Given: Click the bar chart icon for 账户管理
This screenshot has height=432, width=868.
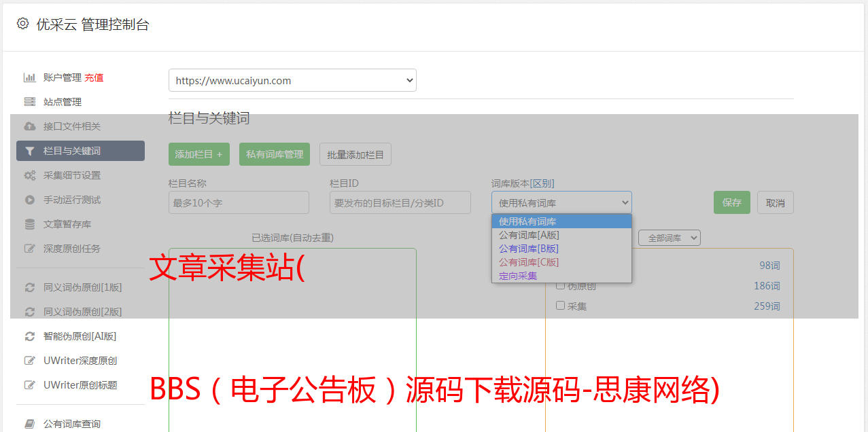Looking at the screenshot, I should point(30,77).
